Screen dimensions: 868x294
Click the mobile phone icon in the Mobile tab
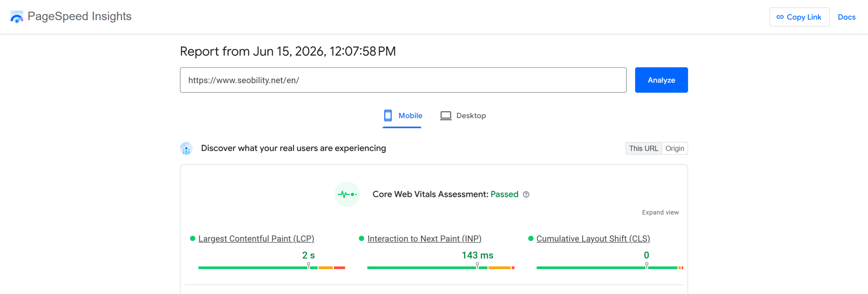coord(388,115)
